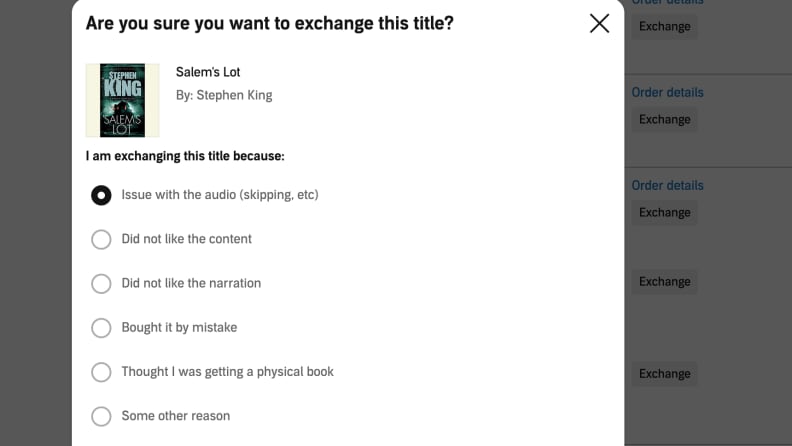This screenshot has height=446, width=792.
Task: Click the bottommost Exchange button in background
Action: (664, 373)
